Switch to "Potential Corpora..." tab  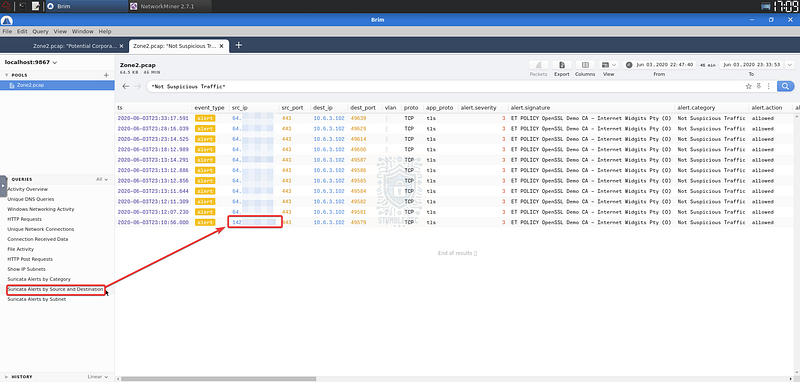pos(74,45)
